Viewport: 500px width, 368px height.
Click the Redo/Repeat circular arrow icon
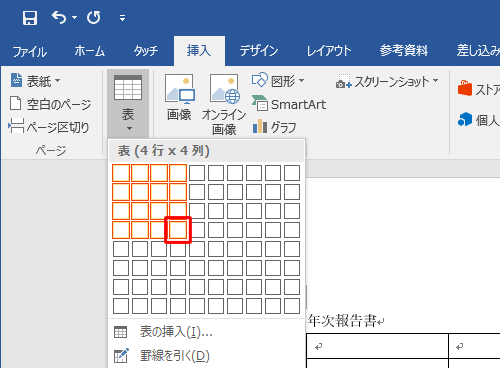coord(94,17)
